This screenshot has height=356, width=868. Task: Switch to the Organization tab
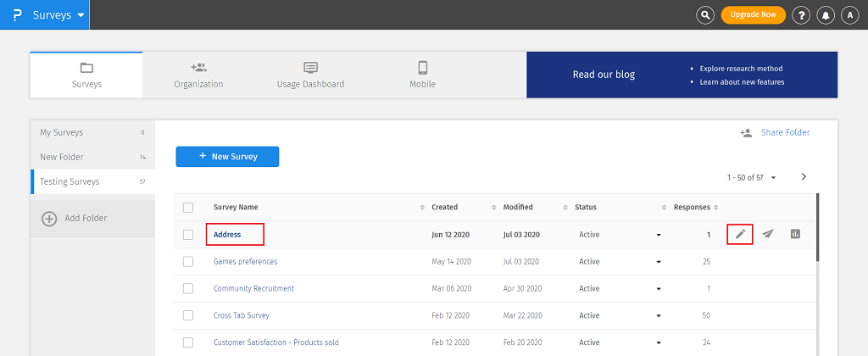click(x=198, y=75)
